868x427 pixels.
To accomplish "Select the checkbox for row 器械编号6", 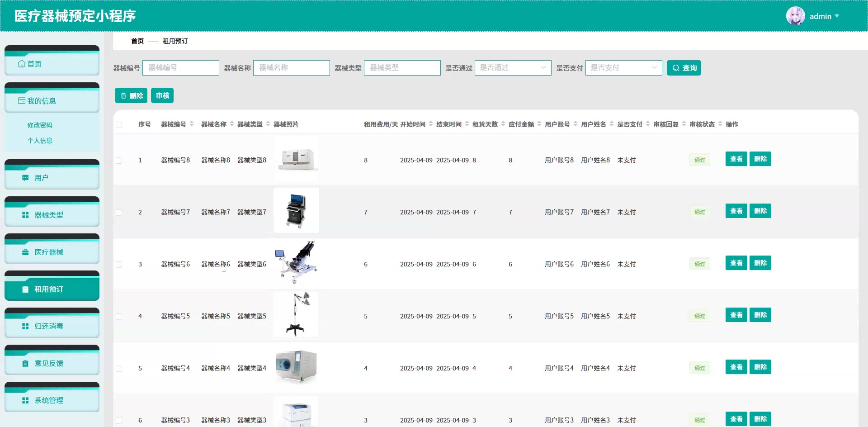I will pyautogui.click(x=119, y=265).
